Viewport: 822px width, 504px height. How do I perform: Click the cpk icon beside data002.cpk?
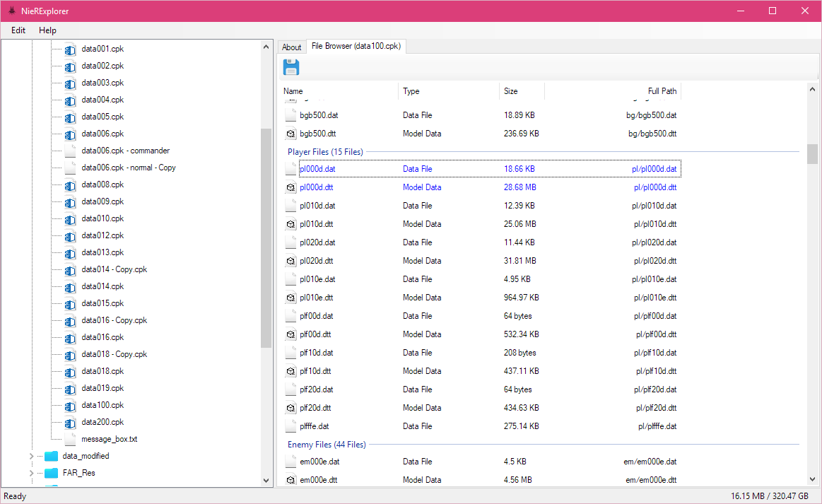coord(70,66)
